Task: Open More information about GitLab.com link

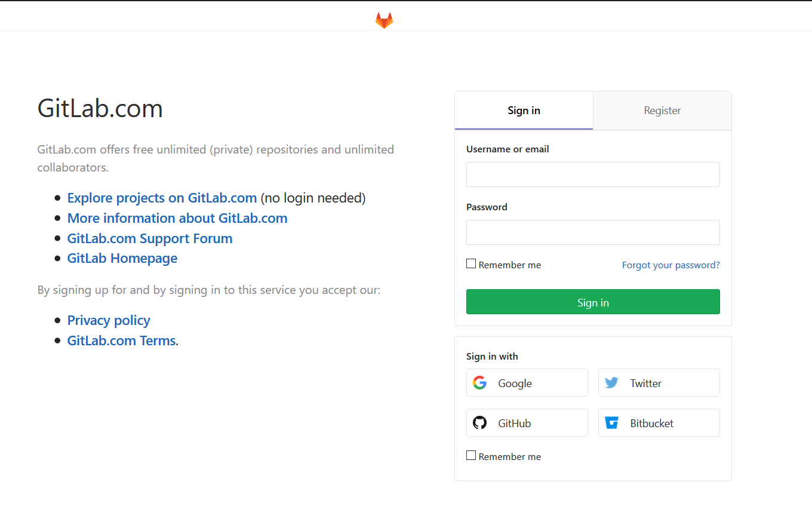Action: pyautogui.click(x=177, y=218)
